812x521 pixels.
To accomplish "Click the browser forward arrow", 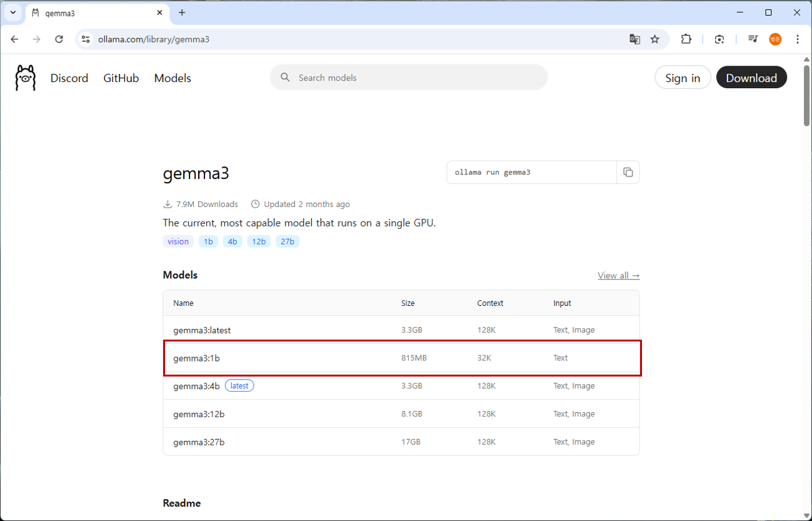I will [37, 39].
